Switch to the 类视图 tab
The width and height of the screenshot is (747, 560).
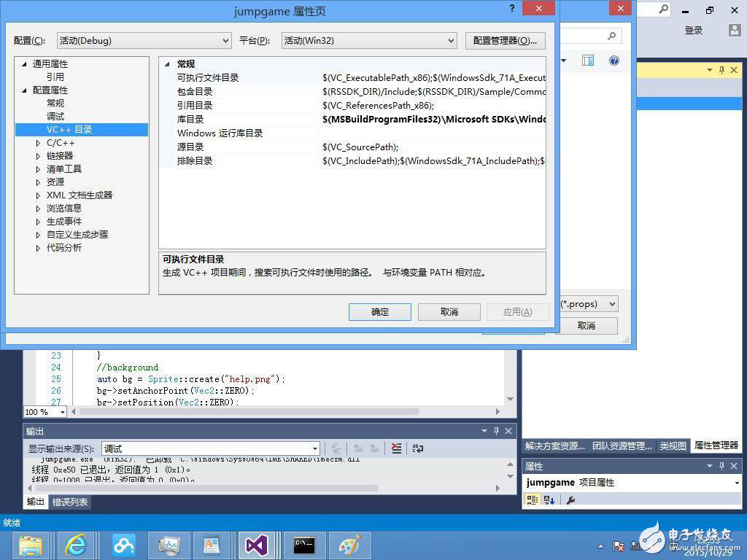click(x=673, y=446)
